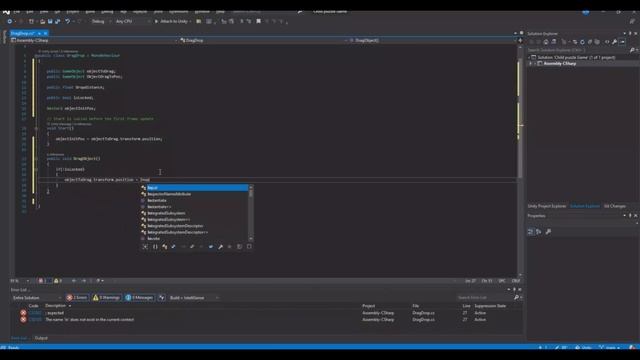Click the Description column header

(56, 306)
